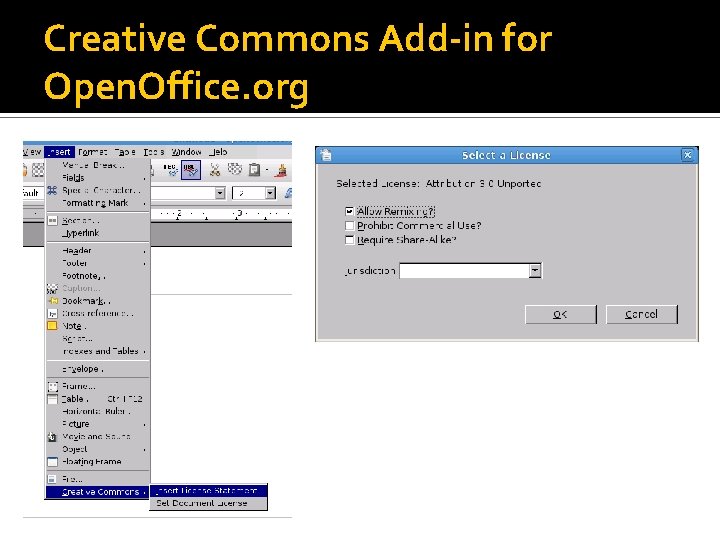The height and width of the screenshot is (540, 720).
Task: Expand the Footer submenu
Action: [x=98, y=263]
